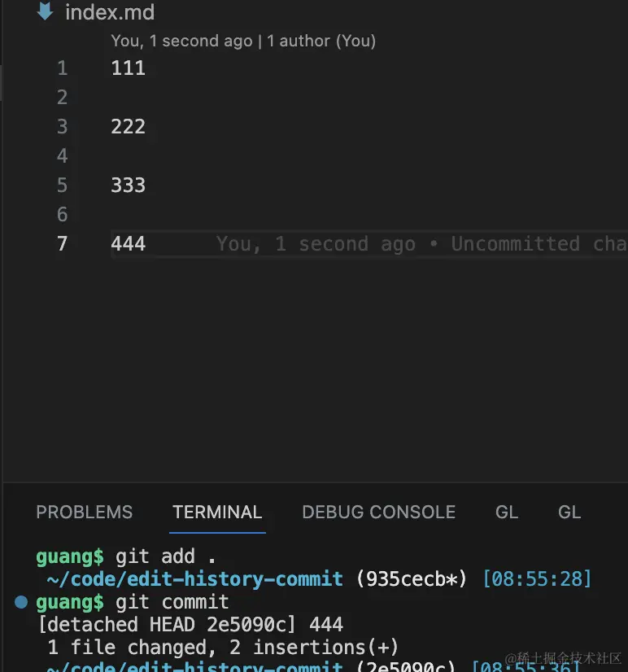Place the cursor on the text 222
This screenshot has width=628, height=672.
coord(129,127)
